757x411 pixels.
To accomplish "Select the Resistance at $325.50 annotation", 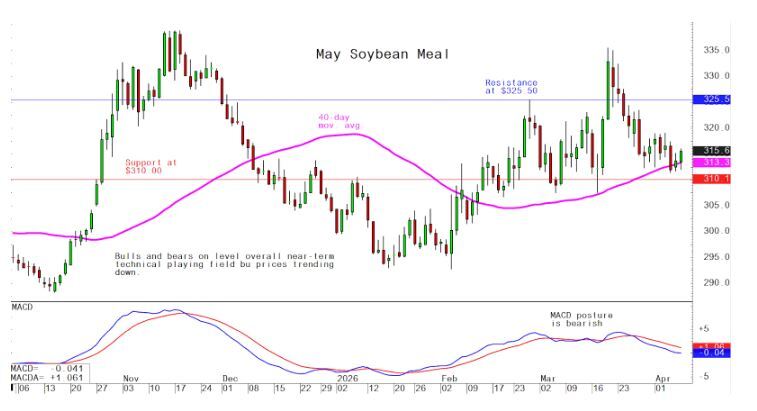I will [511, 87].
